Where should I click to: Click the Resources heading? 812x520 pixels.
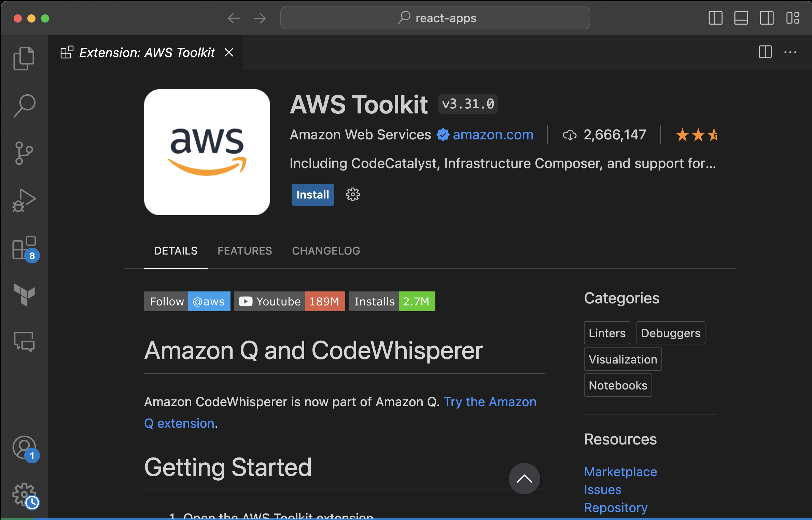pyautogui.click(x=620, y=439)
